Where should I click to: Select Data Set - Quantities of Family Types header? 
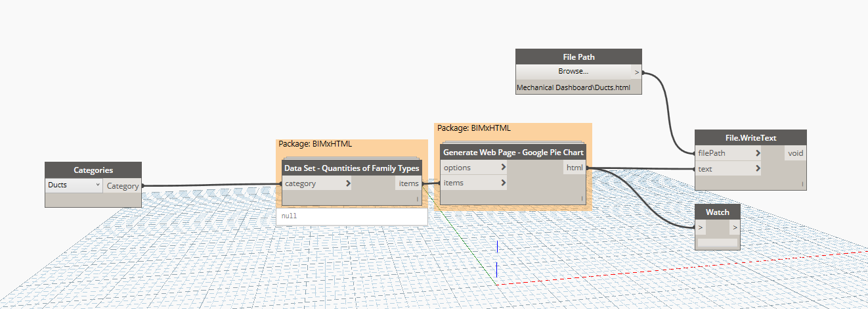[351, 168]
